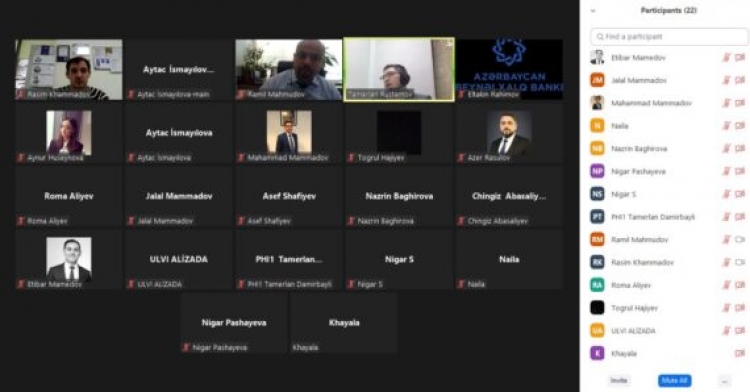Click Jalal Mammadov's JM avatar icon
The width and height of the screenshot is (750, 392).
point(597,80)
